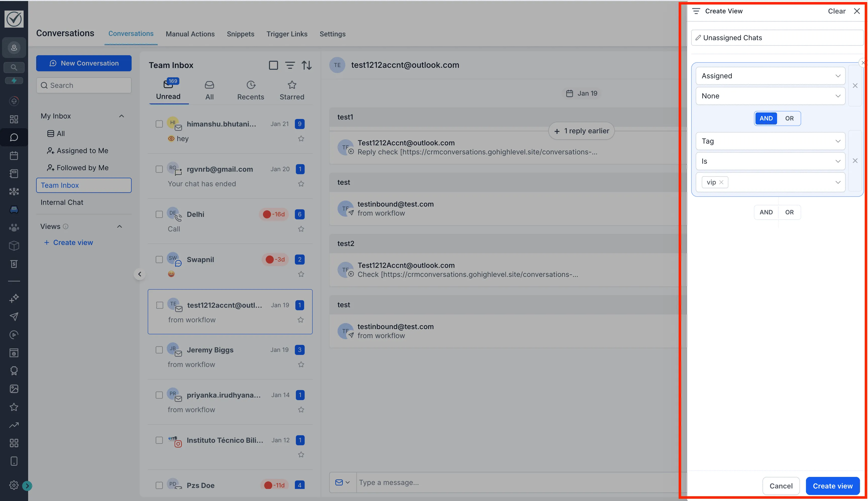Viewport: 868px width, 501px height.
Task: Open the Contacts book icon
Action: point(14,173)
